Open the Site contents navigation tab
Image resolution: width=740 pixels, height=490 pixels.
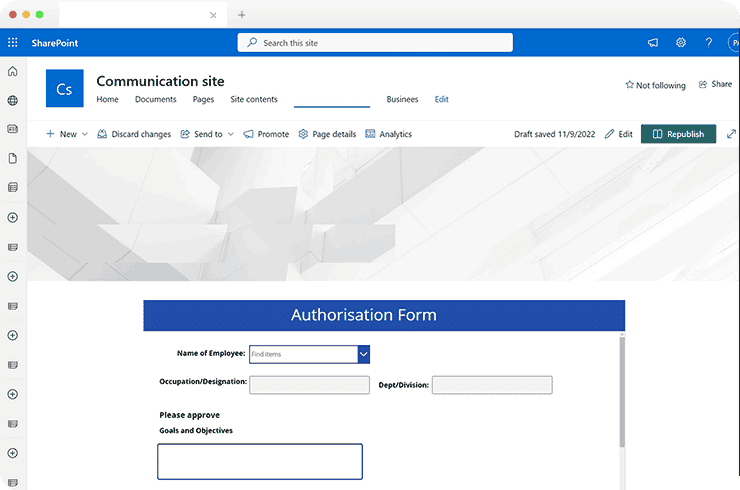click(254, 100)
